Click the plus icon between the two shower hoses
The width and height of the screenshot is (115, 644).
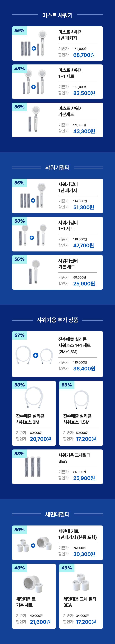36,355
